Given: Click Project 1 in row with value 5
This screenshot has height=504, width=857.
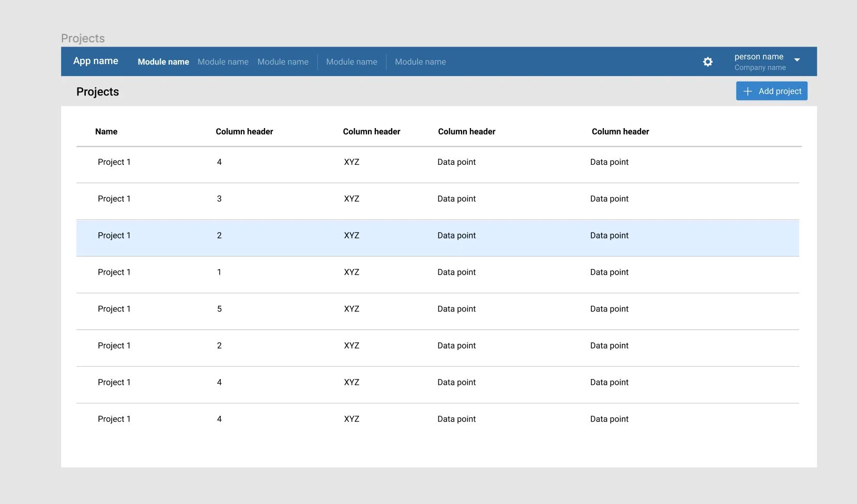Looking at the screenshot, I should pos(114,309).
